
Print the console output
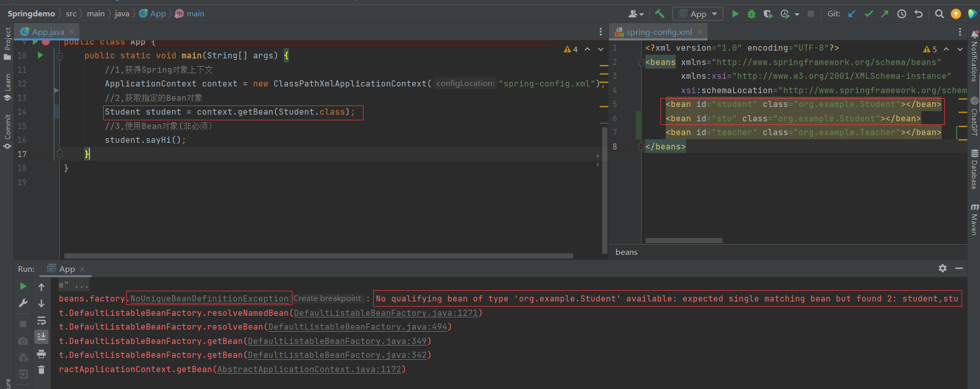tap(41, 354)
